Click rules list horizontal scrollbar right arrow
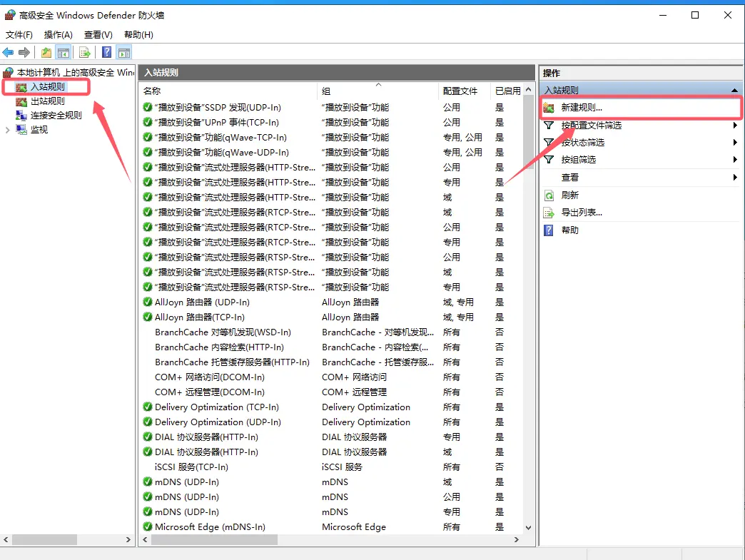Viewport: 745px width, 560px height. pos(517,539)
